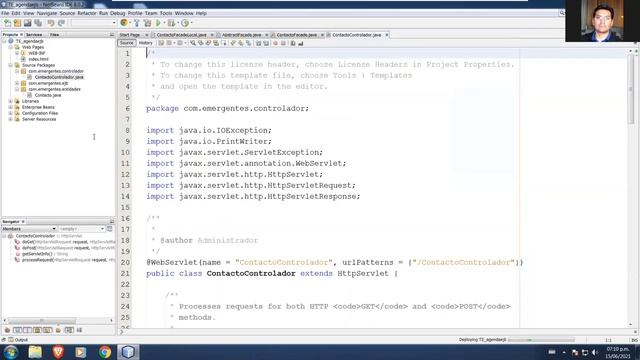640x360 pixels.
Task: Select ContactoControlador.java in project tree
Action: (x=59, y=77)
